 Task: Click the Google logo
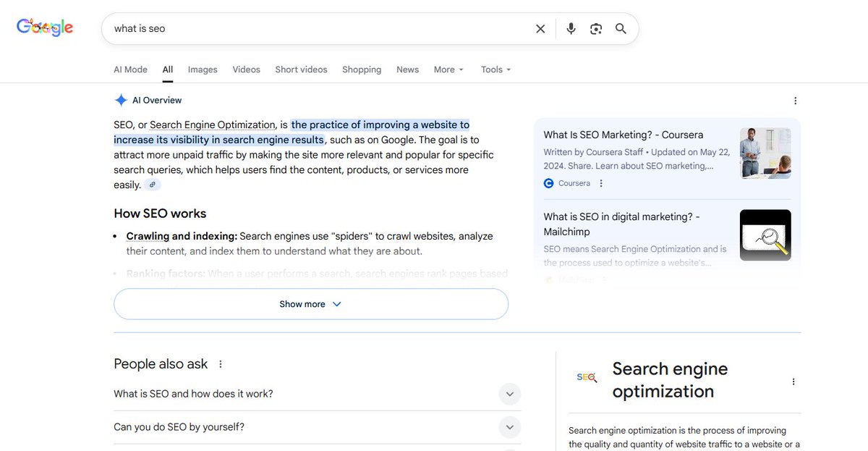coord(45,28)
